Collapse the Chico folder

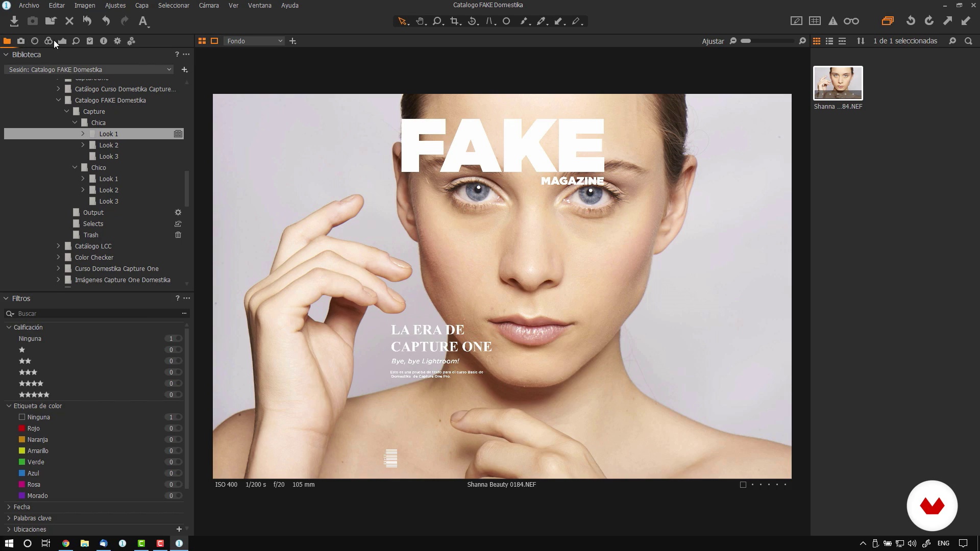tap(75, 167)
